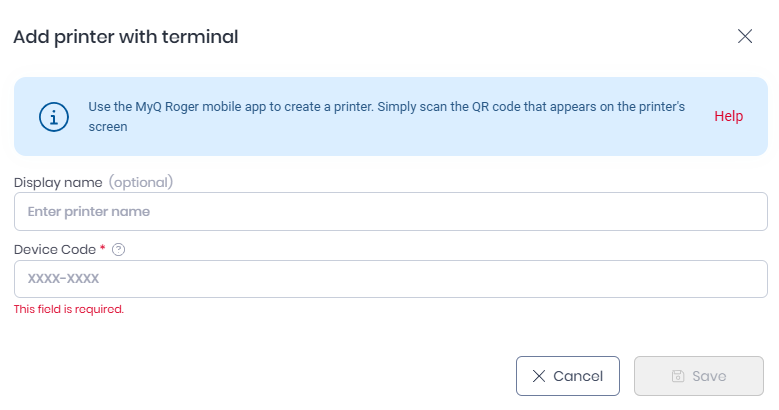The height and width of the screenshot is (410, 779).
Task: Click the Display name label
Action: click(x=58, y=182)
